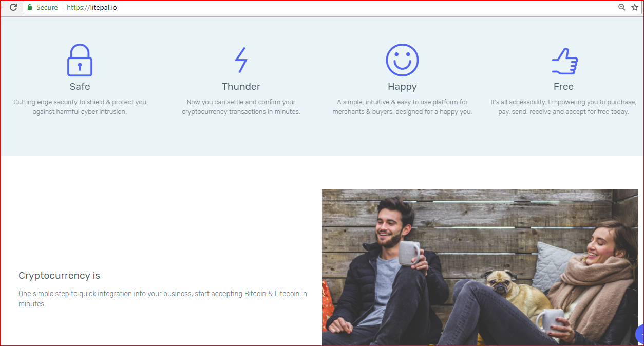Click the 'It's all accessibility' description text
Image resolution: width=644 pixels, height=346 pixels.
(x=563, y=107)
